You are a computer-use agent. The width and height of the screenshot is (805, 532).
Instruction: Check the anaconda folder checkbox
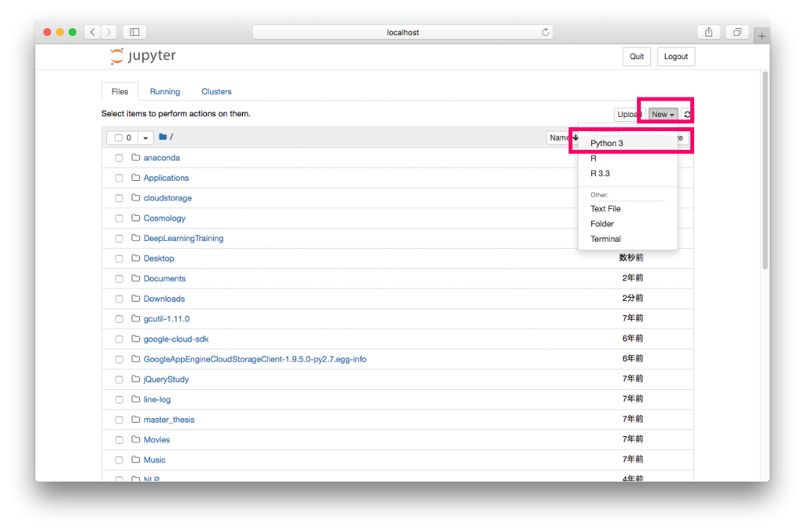(119, 158)
